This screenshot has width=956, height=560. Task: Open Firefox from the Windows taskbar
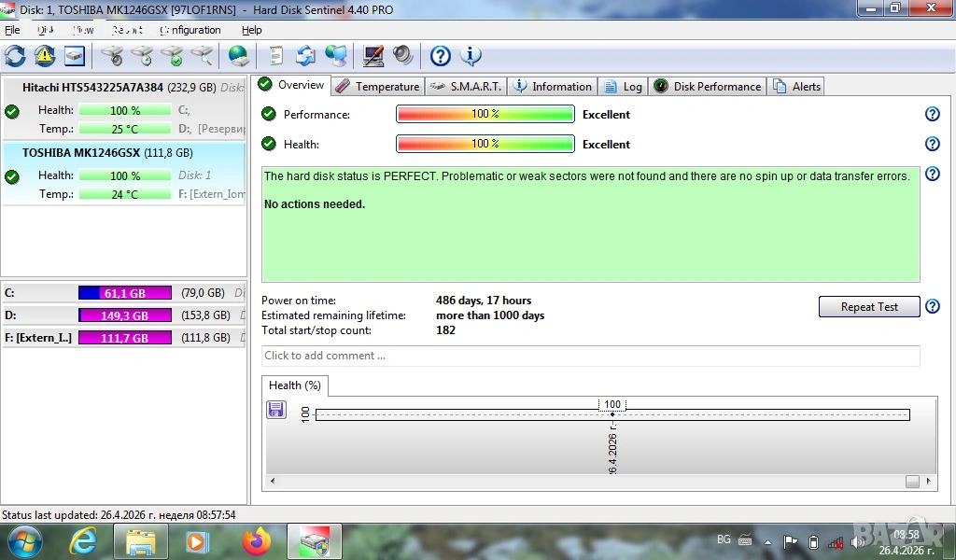pos(255,540)
